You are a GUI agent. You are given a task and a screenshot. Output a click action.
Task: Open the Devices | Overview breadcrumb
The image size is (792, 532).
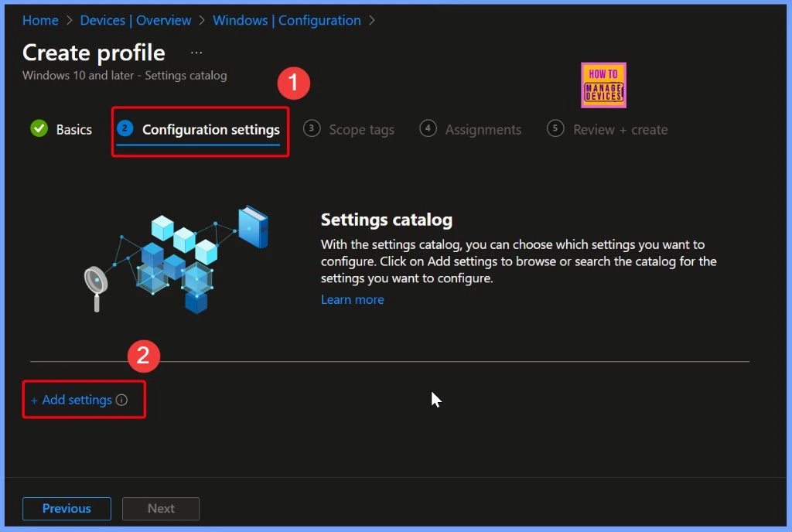click(x=135, y=20)
